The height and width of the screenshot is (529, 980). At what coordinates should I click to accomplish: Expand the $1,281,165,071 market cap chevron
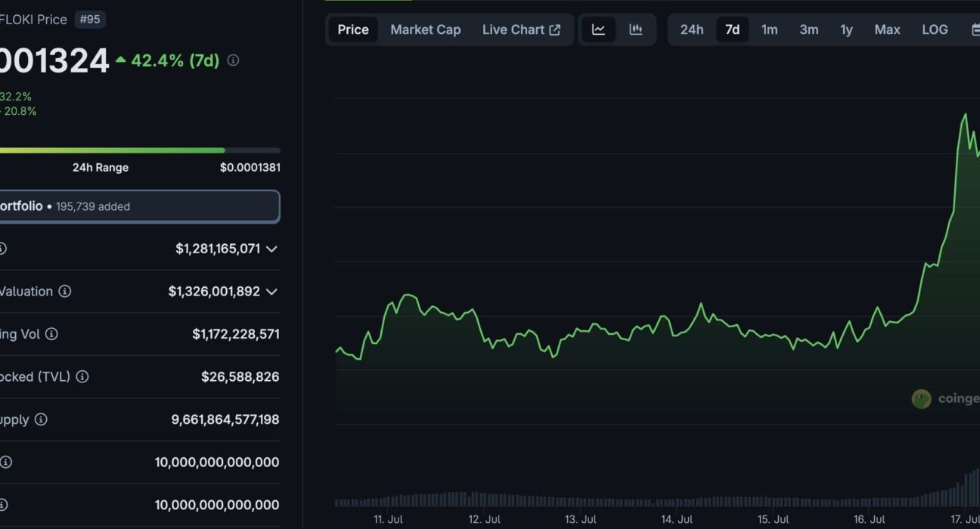271,249
